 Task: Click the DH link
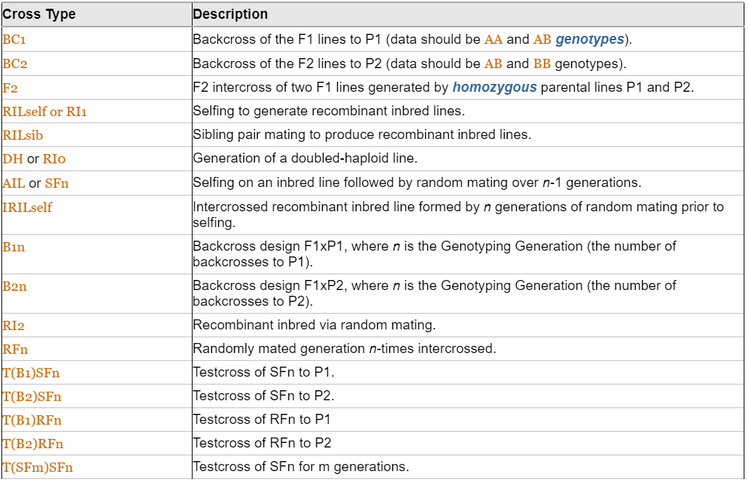click(12, 159)
